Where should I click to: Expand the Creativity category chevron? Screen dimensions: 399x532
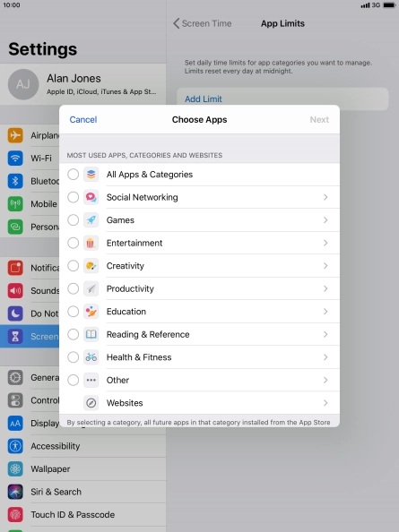[x=325, y=266]
